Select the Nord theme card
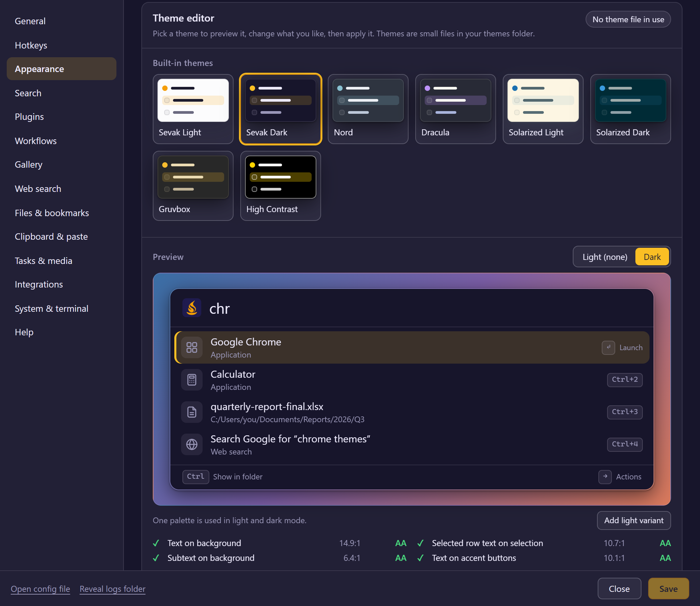The width and height of the screenshot is (700, 606). click(368, 109)
